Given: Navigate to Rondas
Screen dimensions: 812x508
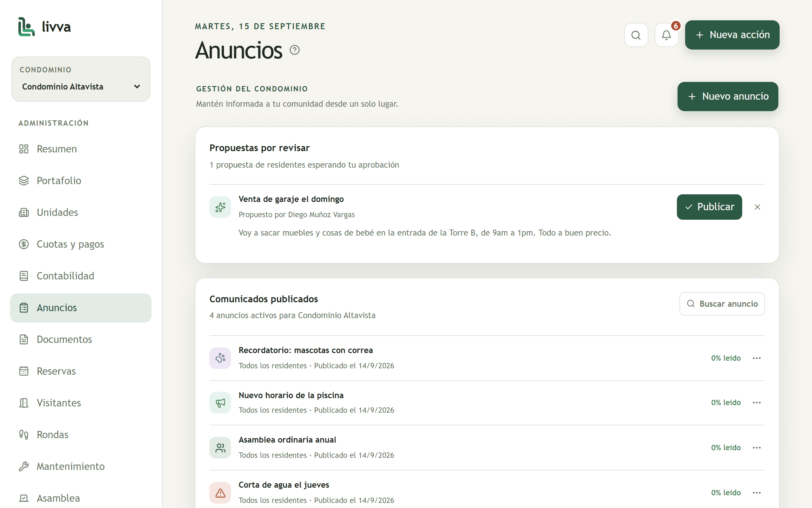Looking at the screenshot, I should pos(81,435).
